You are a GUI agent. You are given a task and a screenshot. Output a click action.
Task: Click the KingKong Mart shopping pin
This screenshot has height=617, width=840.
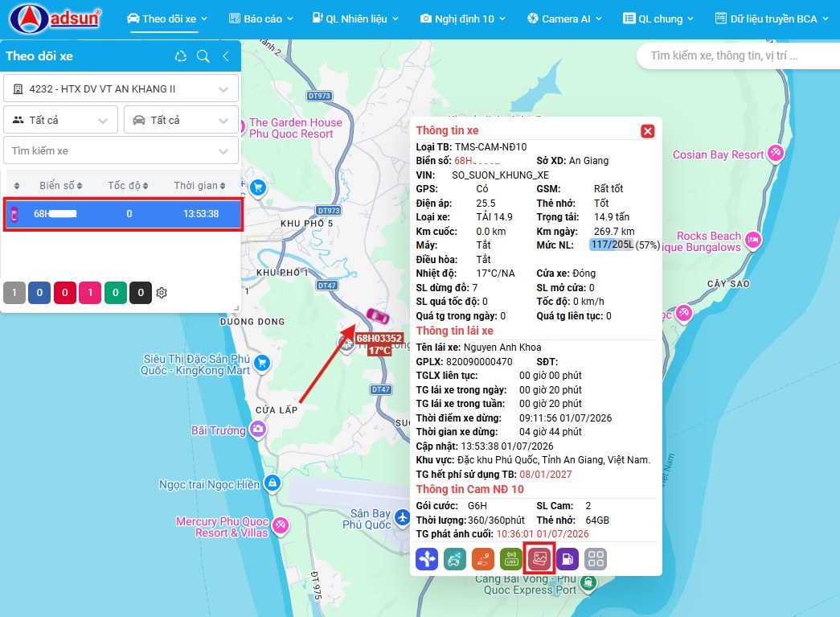point(262,364)
